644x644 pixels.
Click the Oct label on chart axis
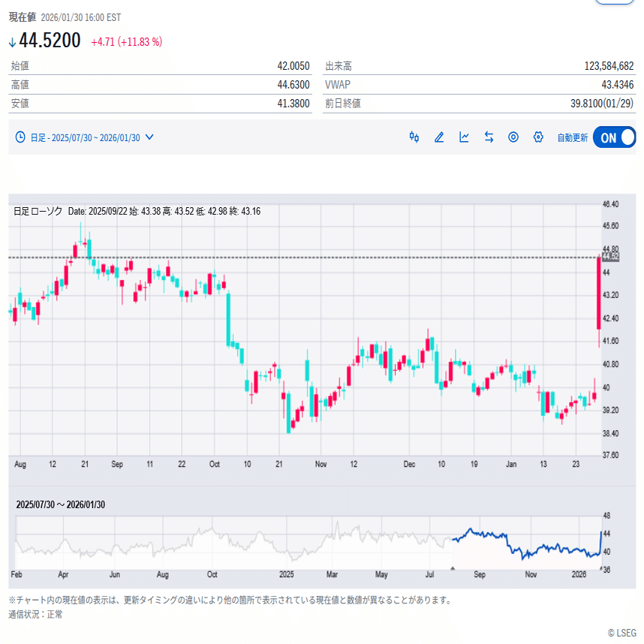click(x=215, y=465)
